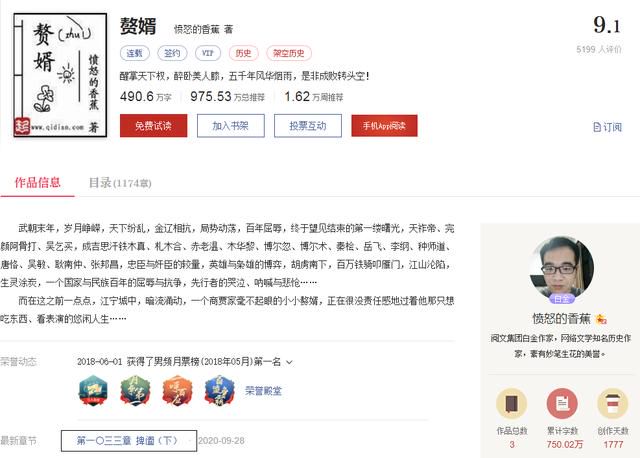Open latest chapter 第一〇三三章 掉圈（下）
Image resolution: width=640 pixels, height=458 pixels.
[129, 441]
